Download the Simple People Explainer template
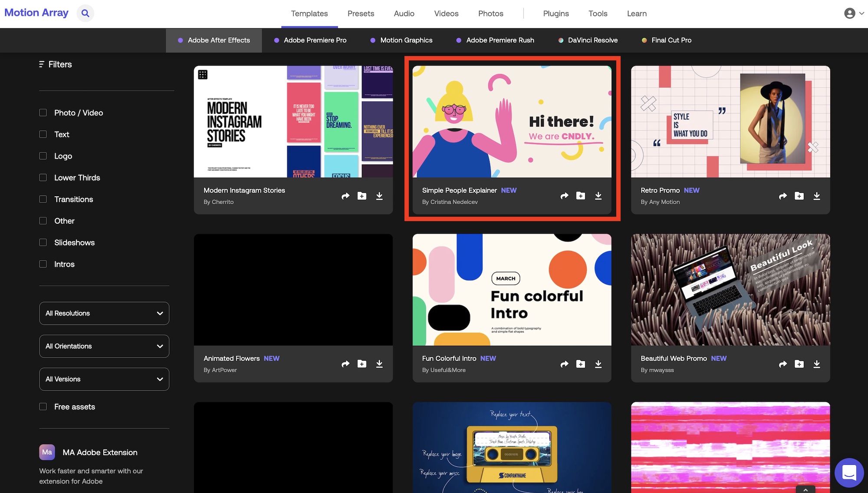The image size is (868, 493). tap(598, 196)
